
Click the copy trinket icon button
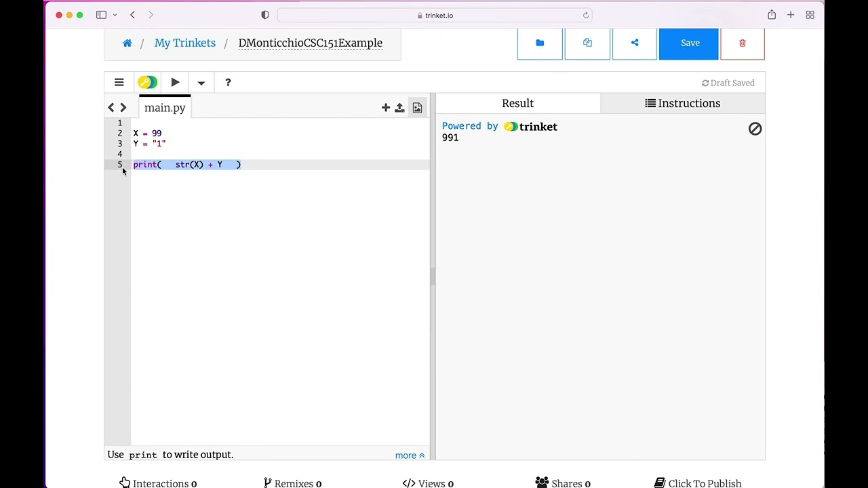tap(587, 43)
